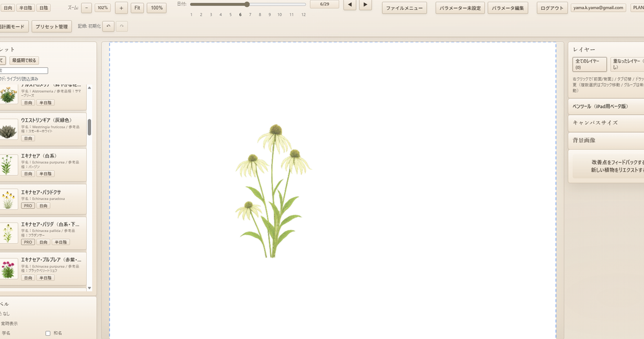Expand ペンツール (iPad用ベータ版) section

click(606, 106)
